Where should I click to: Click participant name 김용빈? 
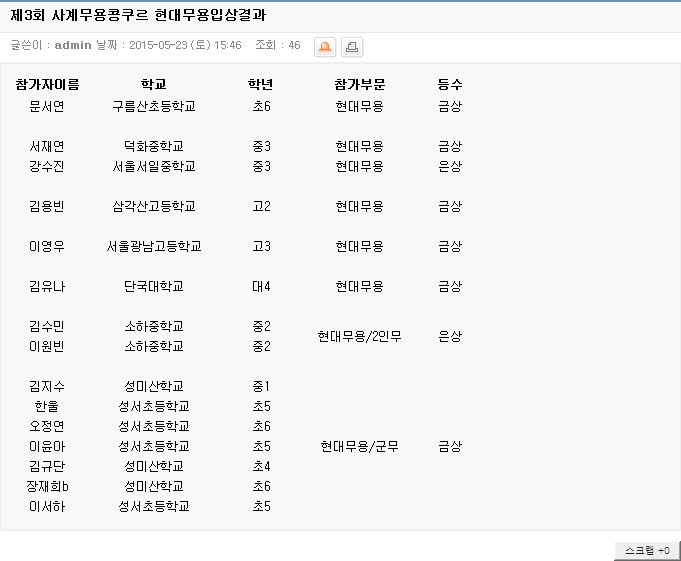pyautogui.click(x=47, y=206)
